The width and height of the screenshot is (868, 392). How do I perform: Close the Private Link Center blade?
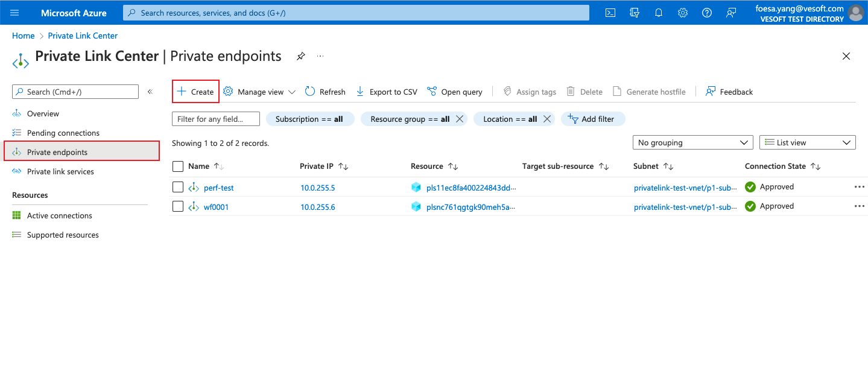point(846,56)
